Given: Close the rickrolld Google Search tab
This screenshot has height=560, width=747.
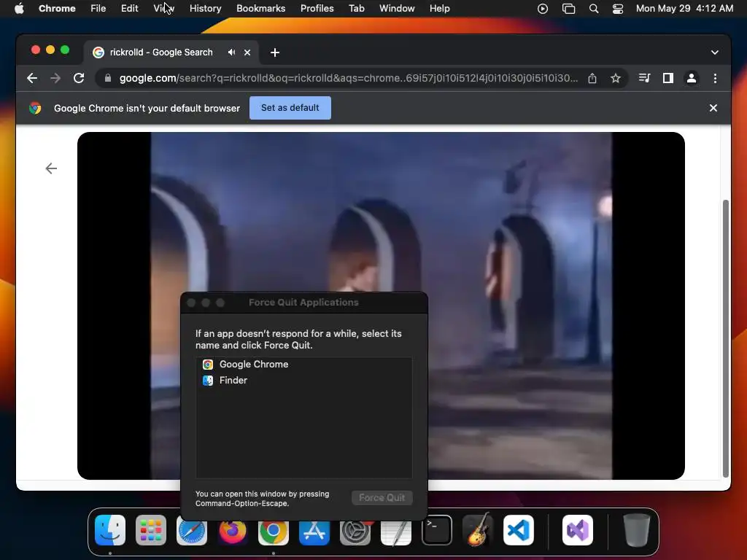Looking at the screenshot, I should tap(247, 52).
